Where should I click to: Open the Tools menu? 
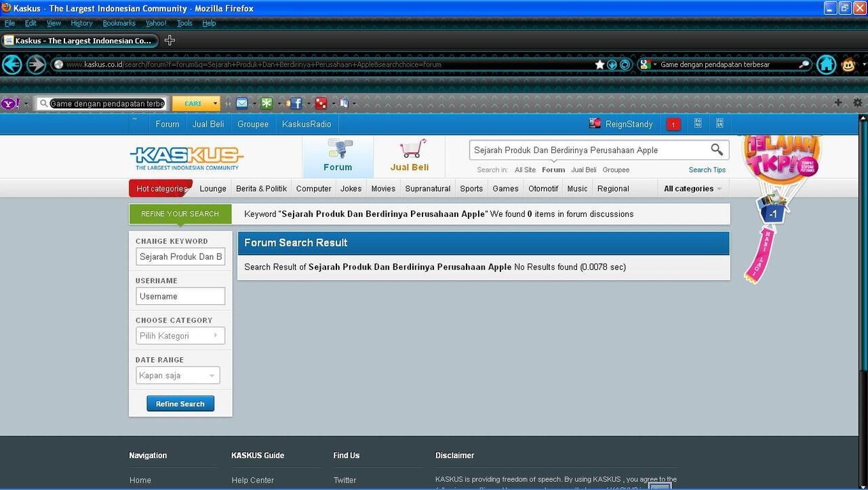click(184, 23)
